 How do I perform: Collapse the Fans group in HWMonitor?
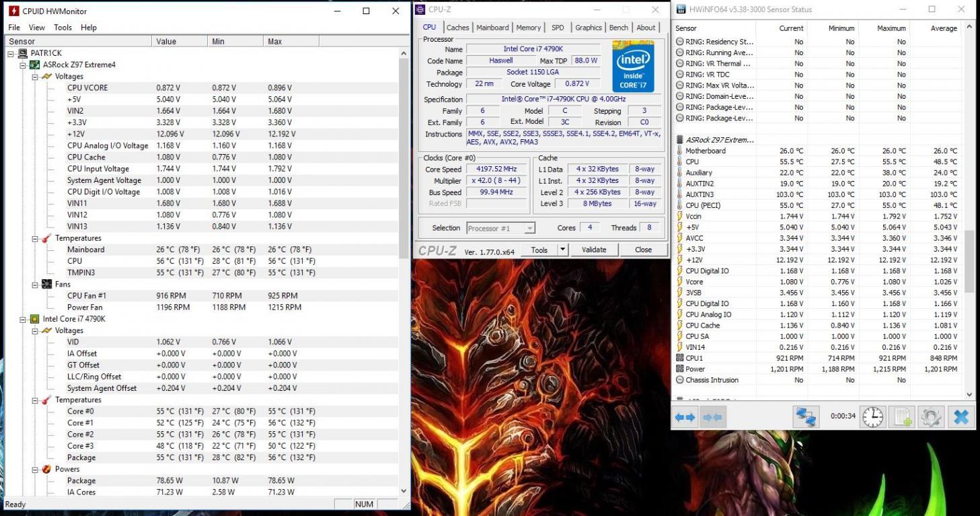[x=35, y=284]
